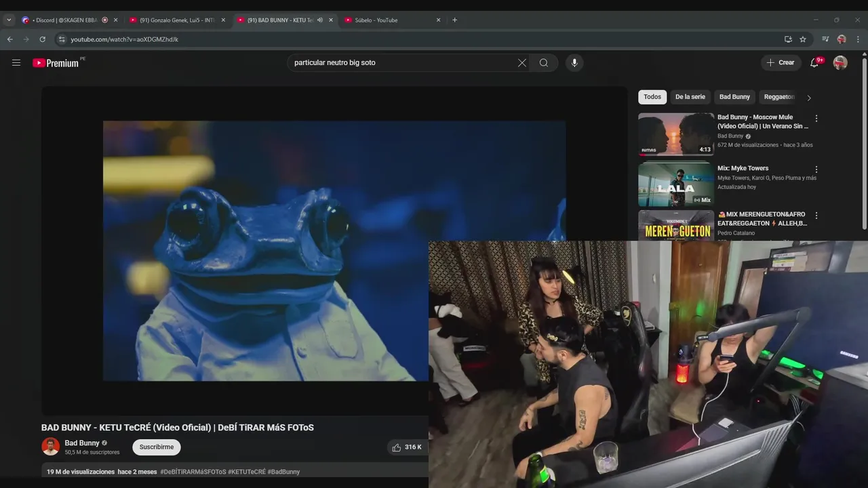The width and height of the screenshot is (868, 488).
Task: Open Bad Bunny channel name link
Action: click(82, 443)
